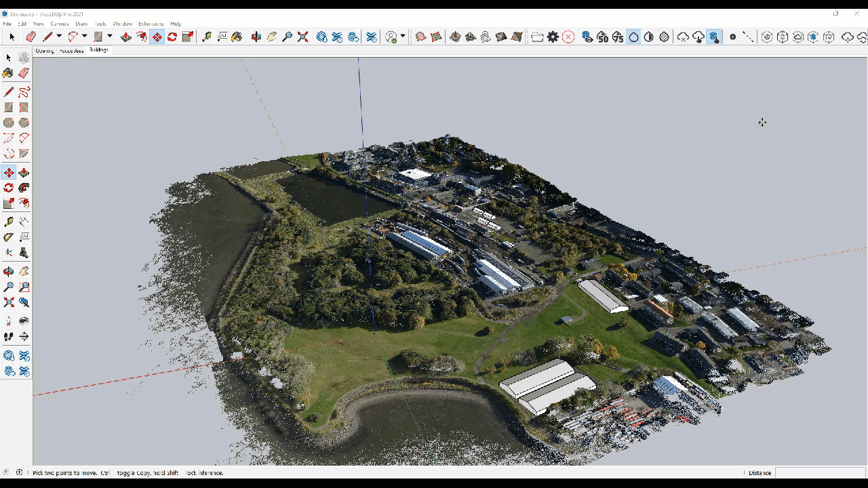The width and height of the screenshot is (868, 488).
Task: Open the Line tool dropdown arrow
Action: coord(59,37)
